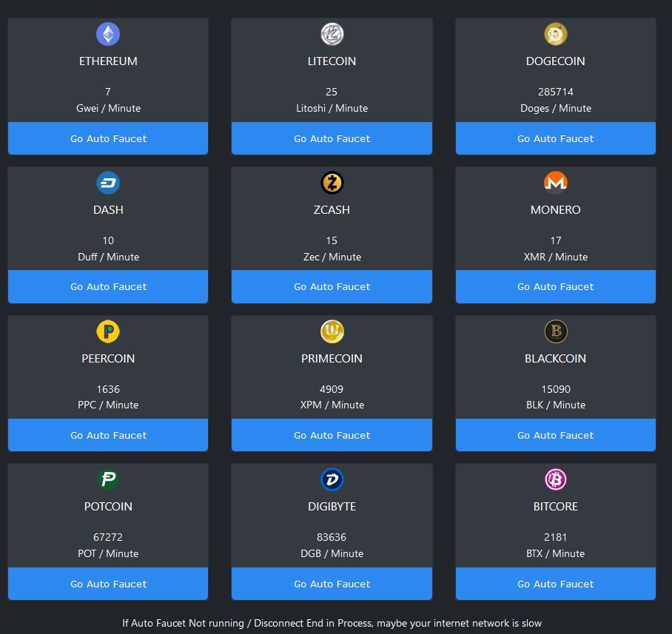Open Blackcoin Go Auto Faucet button

pyautogui.click(x=555, y=435)
